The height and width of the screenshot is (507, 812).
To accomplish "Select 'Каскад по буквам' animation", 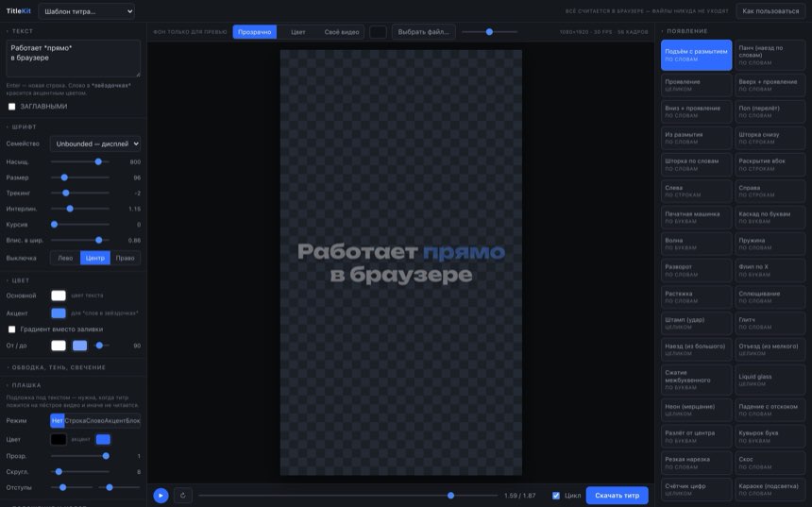I will pyautogui.click(x=770, y=217).
